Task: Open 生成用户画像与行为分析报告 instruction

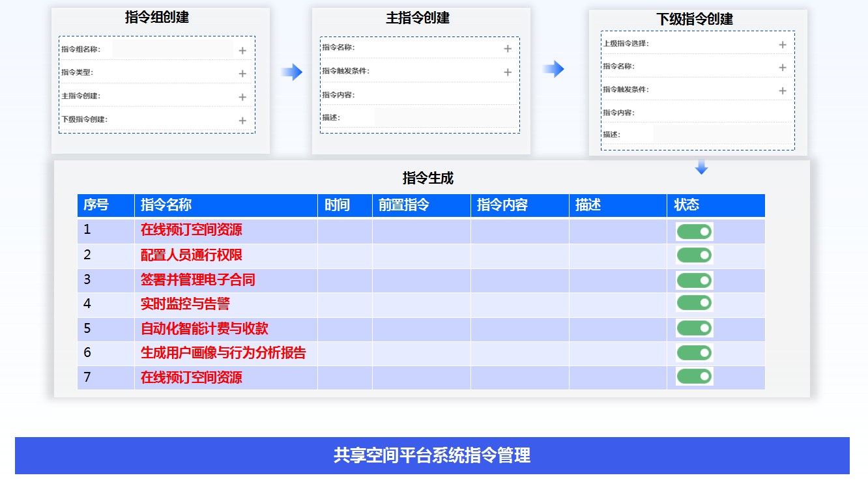Action: coord(223,353)
